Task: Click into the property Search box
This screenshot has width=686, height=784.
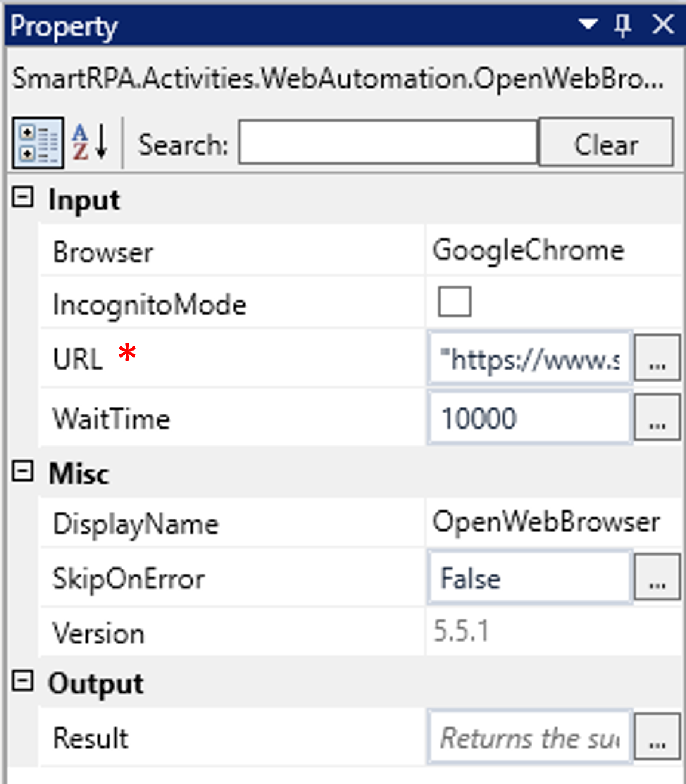Action: [x=388, y=143]
